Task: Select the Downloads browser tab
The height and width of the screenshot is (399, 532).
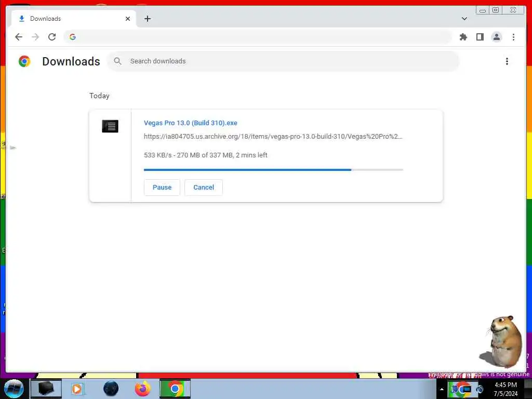Action: (x=74, y=19)
